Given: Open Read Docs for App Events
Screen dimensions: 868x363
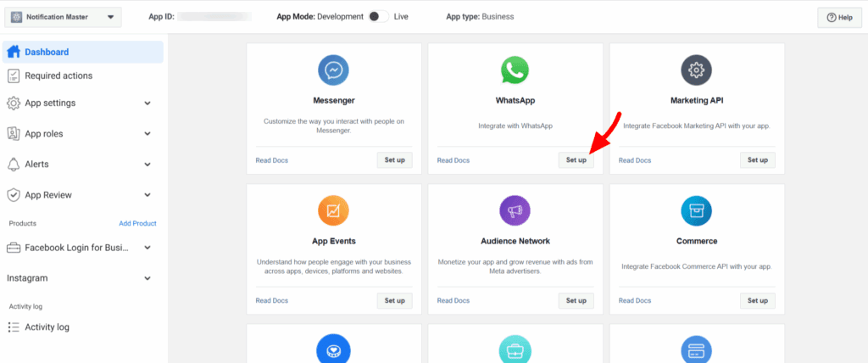Looking at the screenshot, I should (272, 301).
